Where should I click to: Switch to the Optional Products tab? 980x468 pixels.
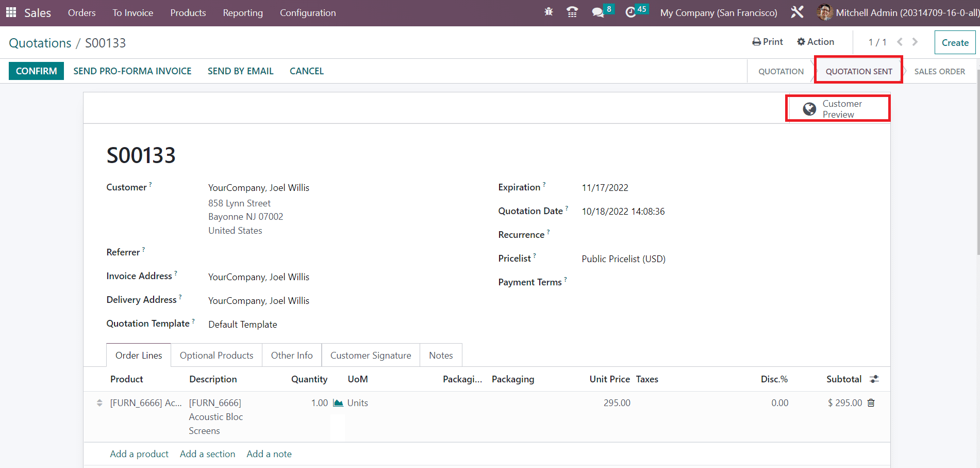(x=217, y=356)
